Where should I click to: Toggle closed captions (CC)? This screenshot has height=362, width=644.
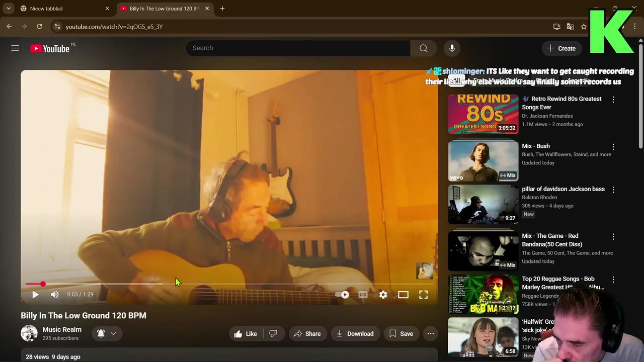click(363, 295)
